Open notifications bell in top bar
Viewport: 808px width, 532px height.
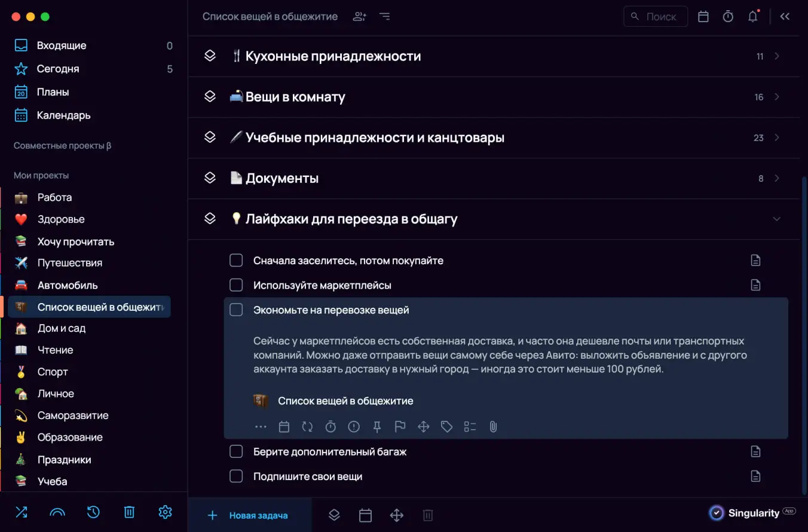753,17
